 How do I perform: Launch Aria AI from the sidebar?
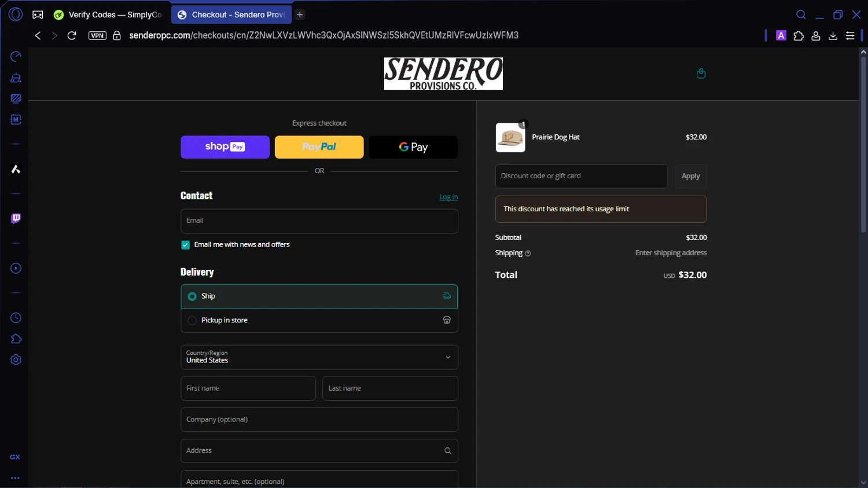(x=16, y=169)
